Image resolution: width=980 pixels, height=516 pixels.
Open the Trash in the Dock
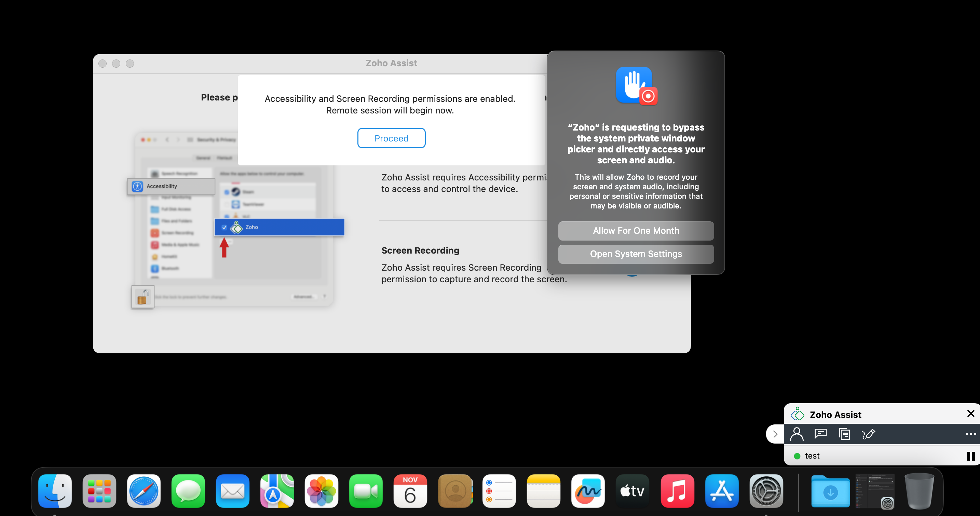coord(919,491)
